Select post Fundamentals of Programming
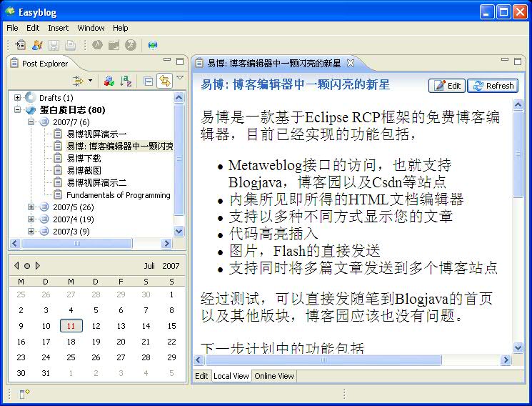The image size is (532, 406). click(119, 195)
